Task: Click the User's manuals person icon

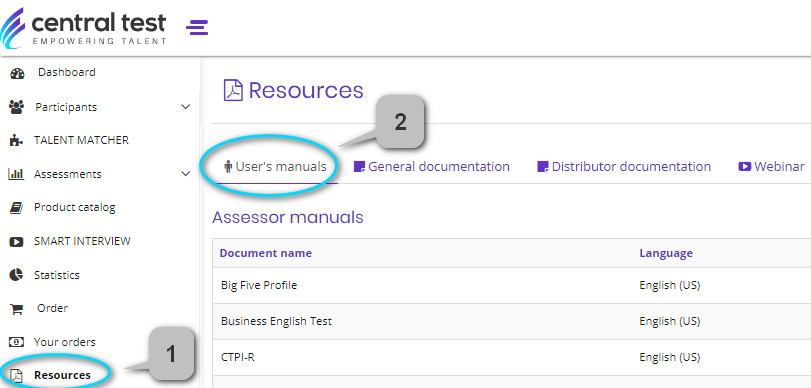Action: coord(228,167)
